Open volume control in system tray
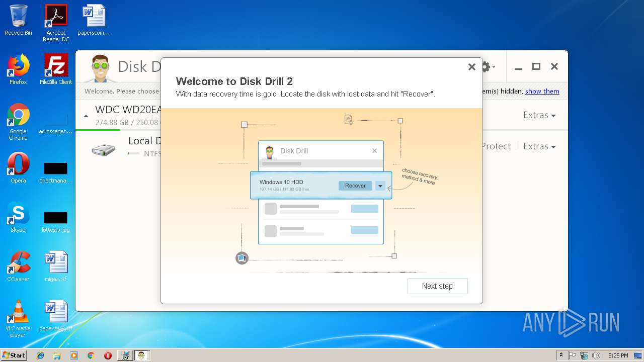Image resolution: width=644 pixels, height=362 pixels. 596,355
